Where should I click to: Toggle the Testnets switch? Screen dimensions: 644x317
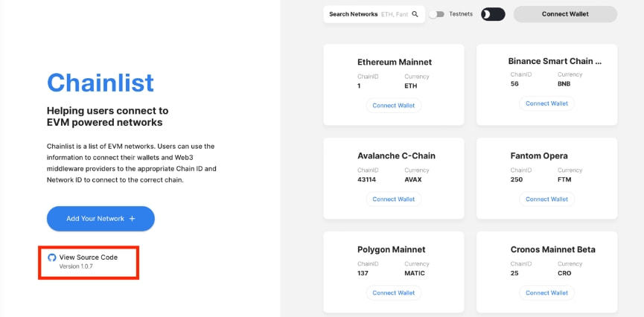pos(436,14)
